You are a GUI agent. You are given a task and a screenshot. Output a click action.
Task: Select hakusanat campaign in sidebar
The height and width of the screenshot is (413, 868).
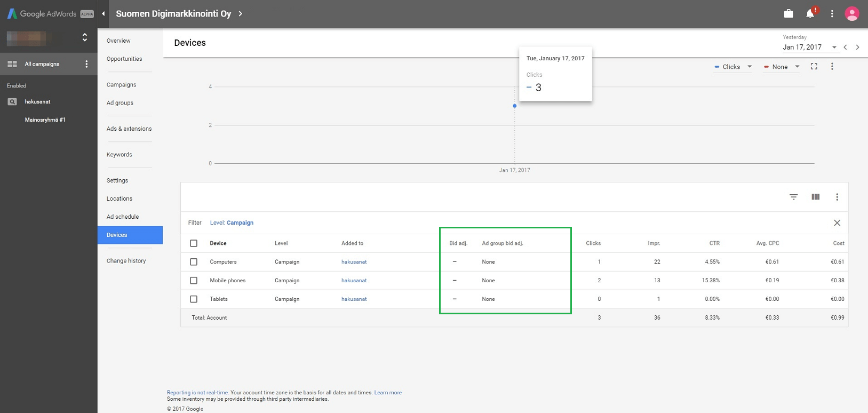pos(37,101)
